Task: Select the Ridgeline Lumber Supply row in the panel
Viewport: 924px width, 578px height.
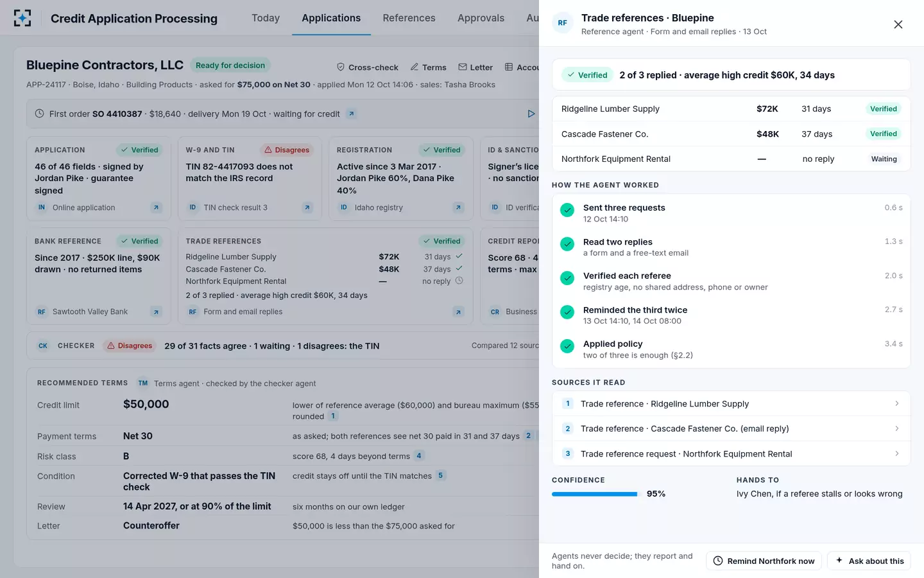Action: (732, 109)
